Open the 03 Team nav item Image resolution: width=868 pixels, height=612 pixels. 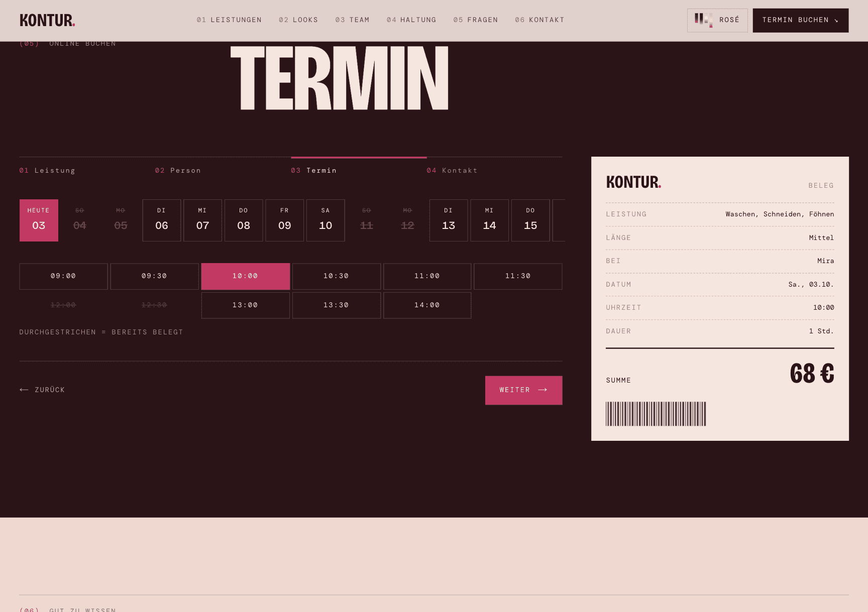click(x=353, y=20)
